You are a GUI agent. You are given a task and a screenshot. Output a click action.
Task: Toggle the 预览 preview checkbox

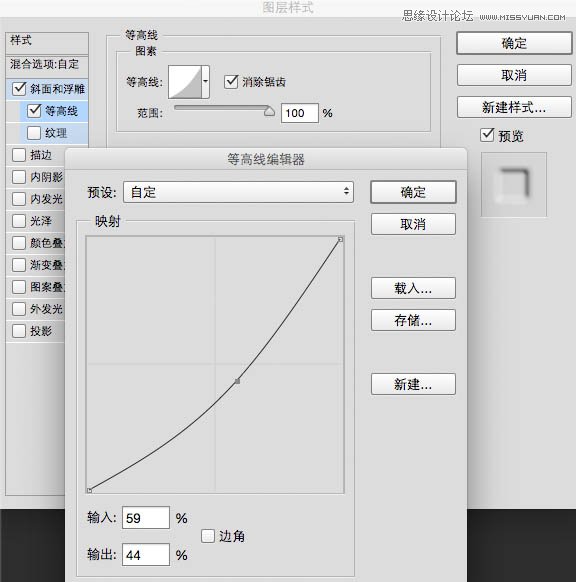click(x=487, y=135)
